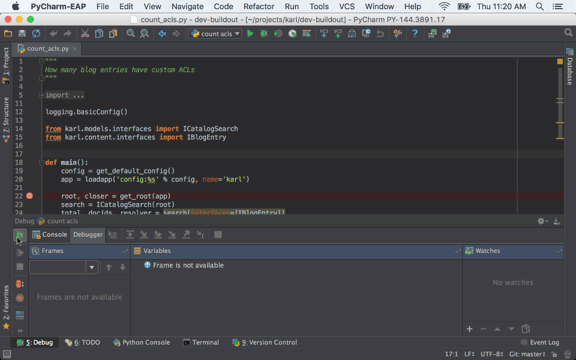
Task: Click the Synchronize refresh toolbar icon
Action: click(36, 34)
